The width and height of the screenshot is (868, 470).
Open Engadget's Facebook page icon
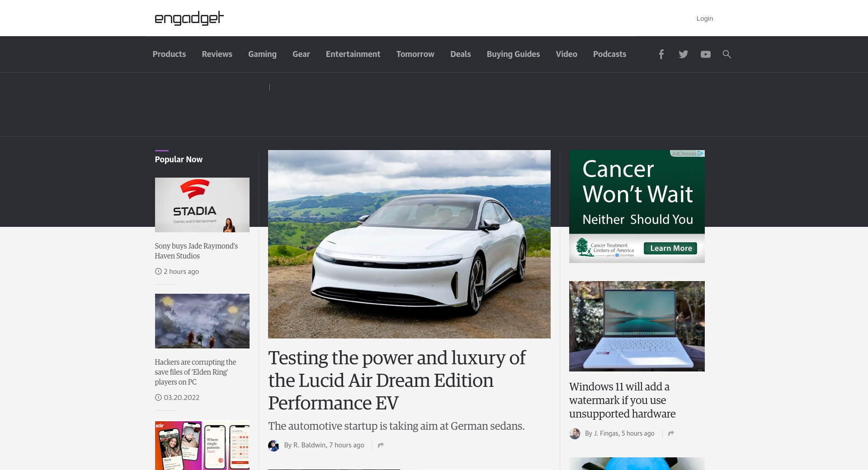pos(661,54)
